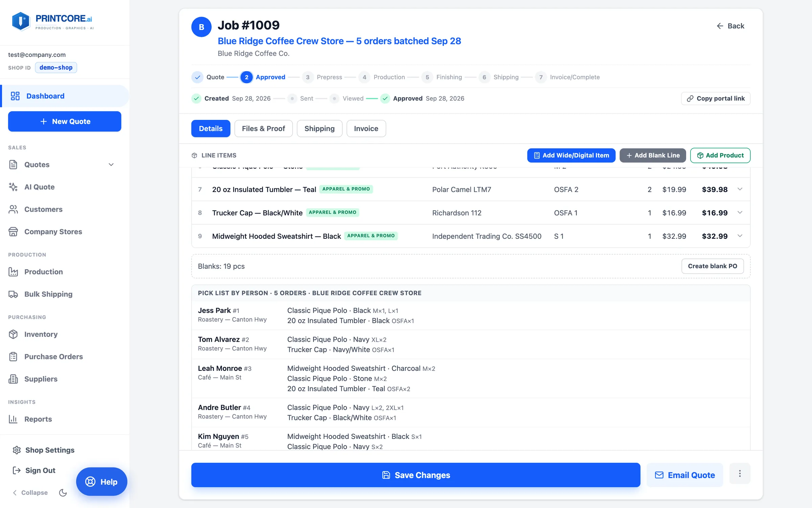
Task: Expand the Quotes sidebar submenu chevron
Action: 111,165
